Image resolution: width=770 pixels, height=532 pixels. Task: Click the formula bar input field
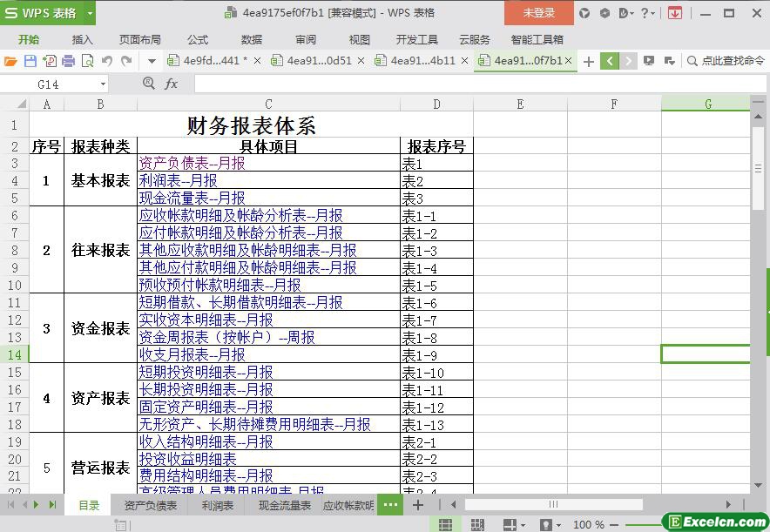470,84
